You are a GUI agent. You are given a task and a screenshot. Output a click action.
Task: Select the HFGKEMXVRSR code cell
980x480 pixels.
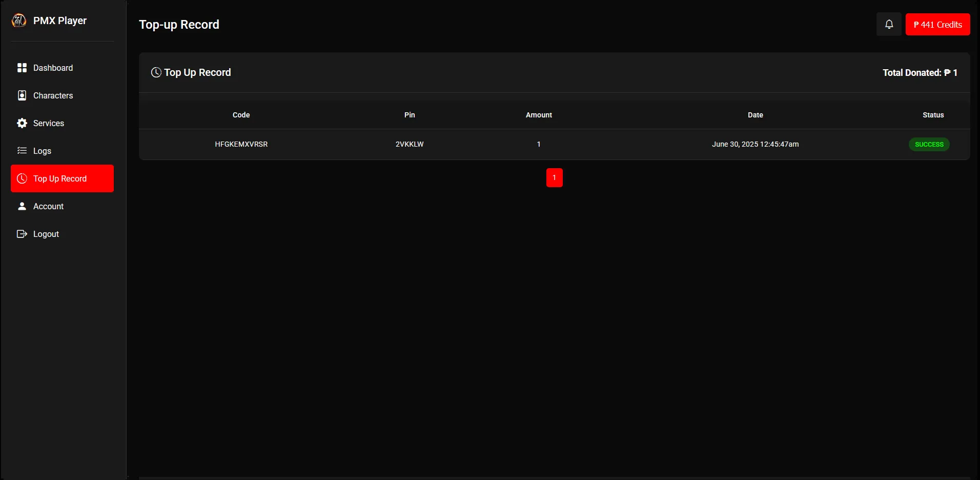pyautogui.click(x=241, y=144)
